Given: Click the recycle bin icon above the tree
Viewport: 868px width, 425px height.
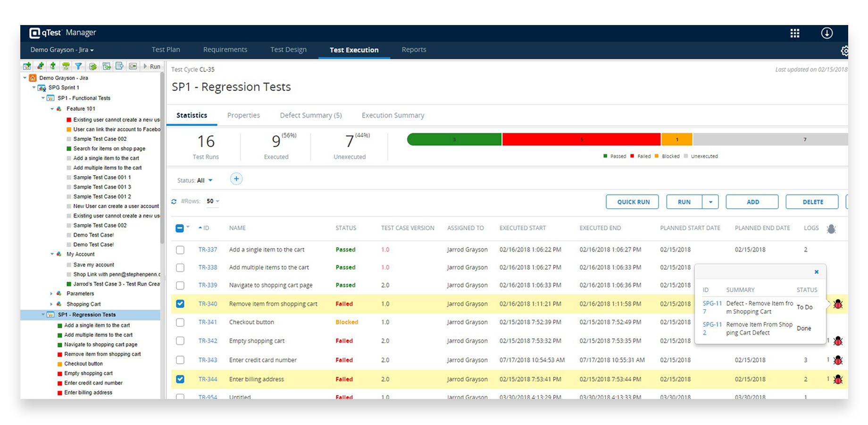Looking at the screenshot, I should [66, 66].
